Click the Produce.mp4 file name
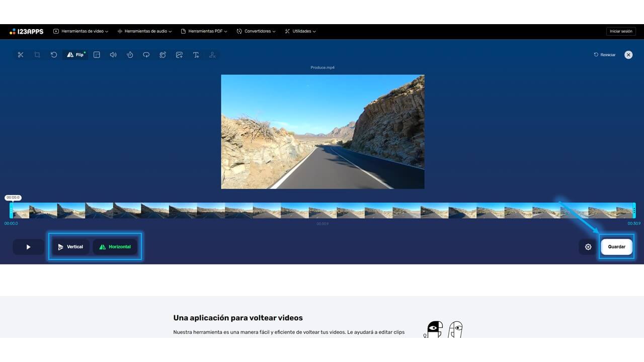The image size is (644, 362). click(x=323, y=67)
